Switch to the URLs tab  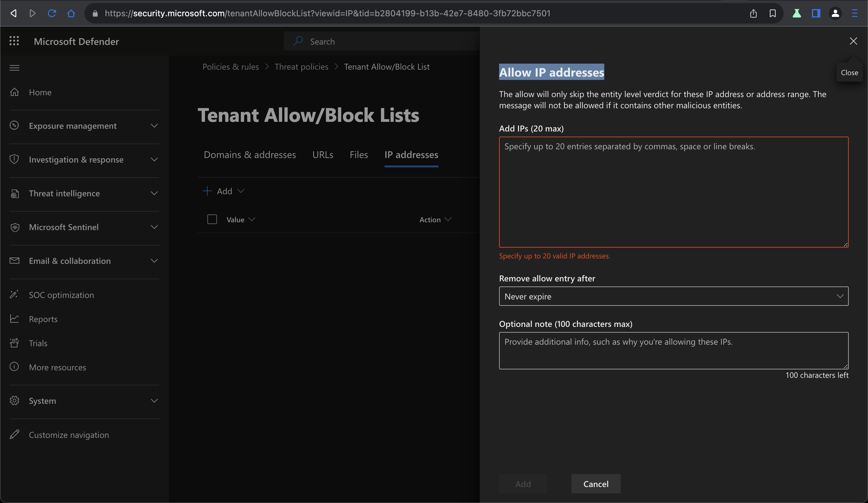coord(323,154)
